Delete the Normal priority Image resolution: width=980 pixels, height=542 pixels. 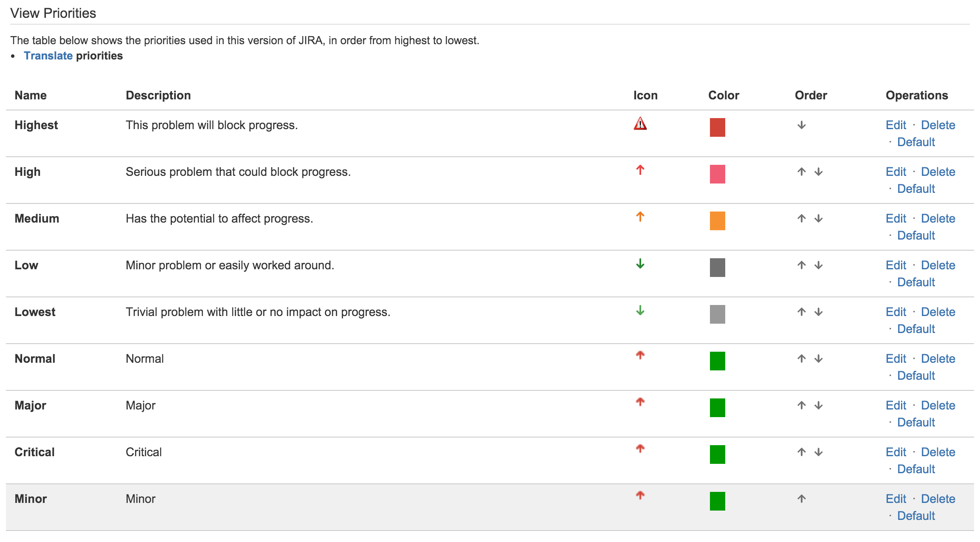tap(938, 359)
